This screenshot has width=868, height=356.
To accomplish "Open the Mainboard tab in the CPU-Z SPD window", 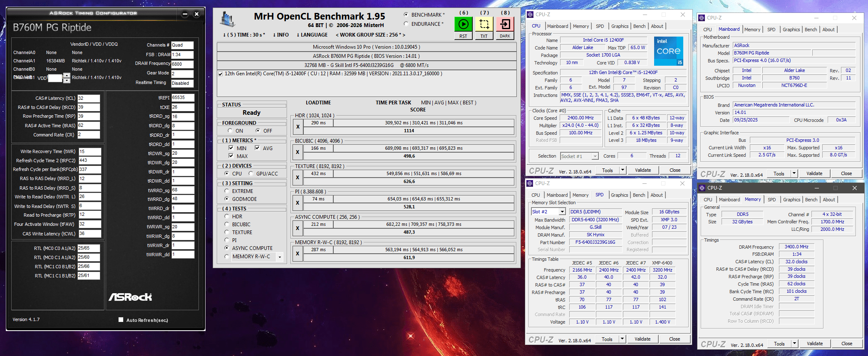I will coord(557,195).
